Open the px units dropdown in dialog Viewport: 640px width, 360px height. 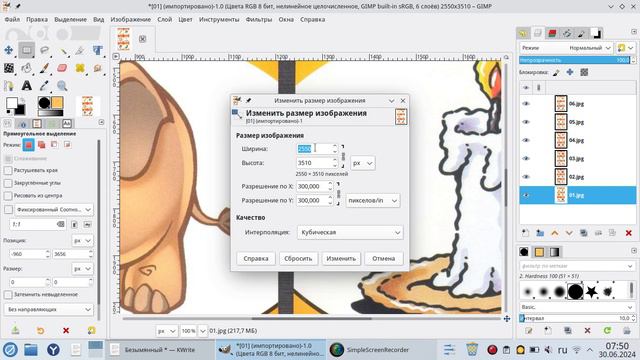[362, 163]
